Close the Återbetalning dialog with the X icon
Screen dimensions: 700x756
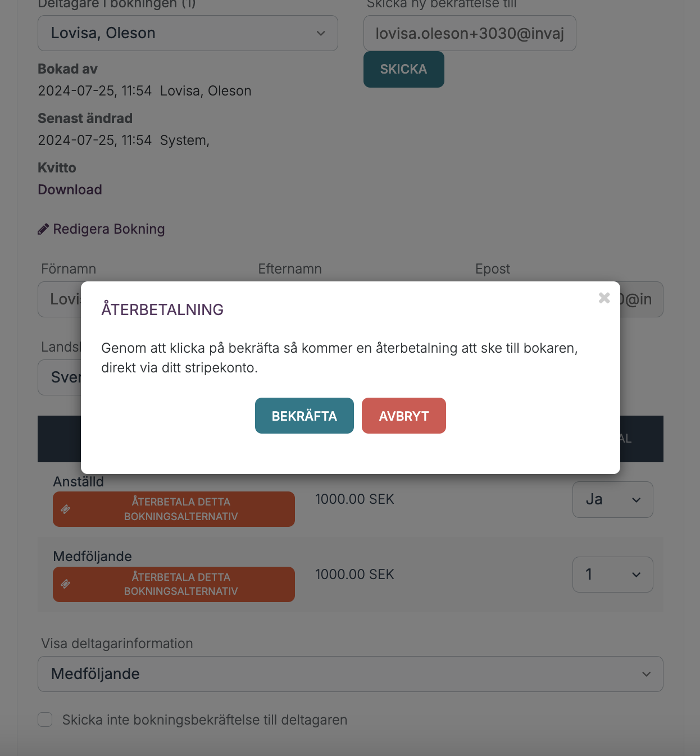(x=604, y=298)
